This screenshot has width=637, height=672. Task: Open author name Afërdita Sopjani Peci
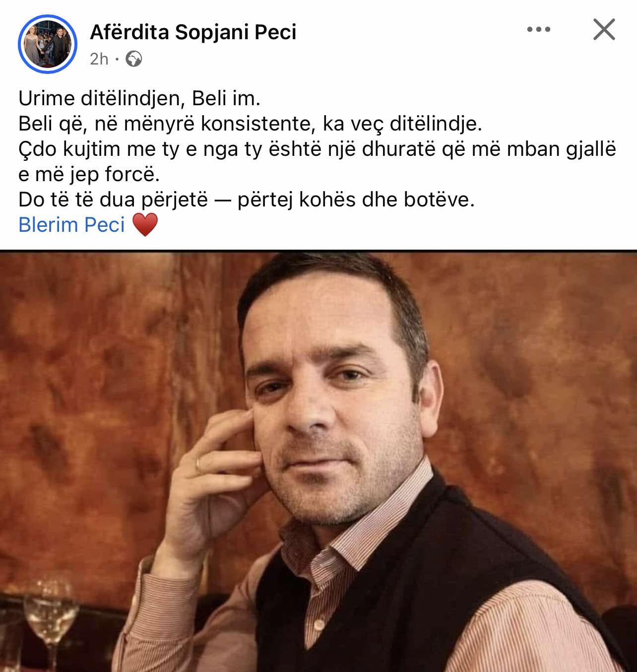pos(193,32)
